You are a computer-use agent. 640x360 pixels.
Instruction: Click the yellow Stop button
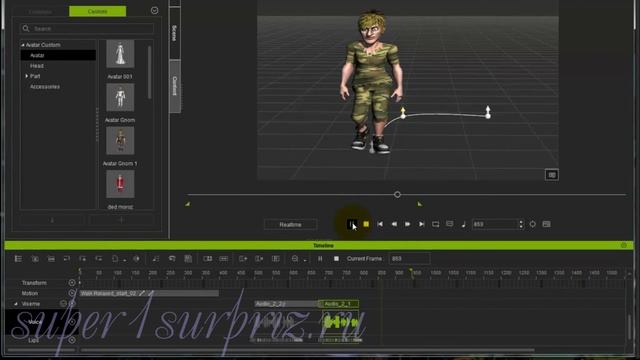(x=366, y=224)
